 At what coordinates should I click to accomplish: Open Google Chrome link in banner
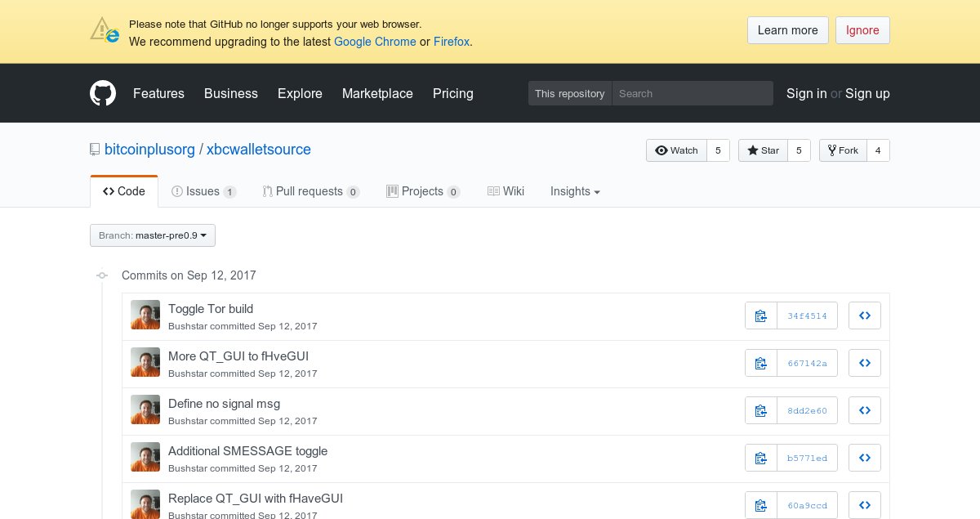pyautogui.click(x=375, y=41)
